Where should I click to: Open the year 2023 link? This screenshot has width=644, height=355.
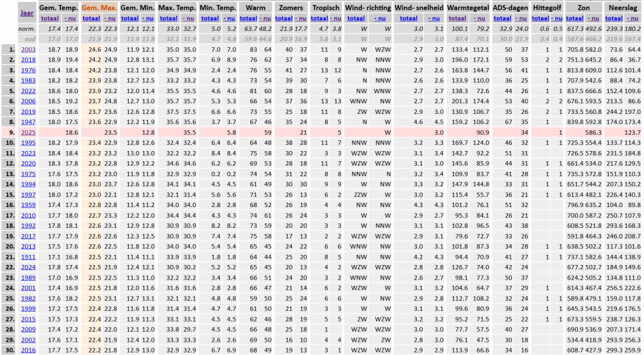[x=28, y=153]
